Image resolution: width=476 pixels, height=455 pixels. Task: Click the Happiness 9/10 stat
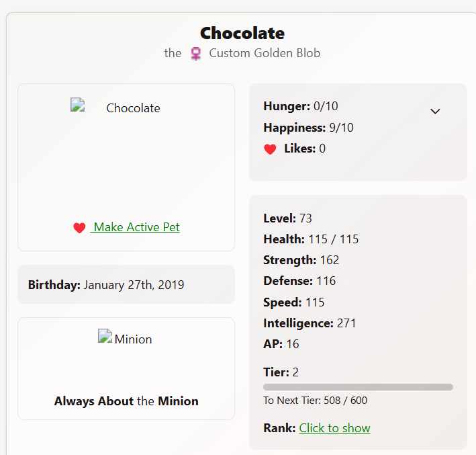(308, 128)
